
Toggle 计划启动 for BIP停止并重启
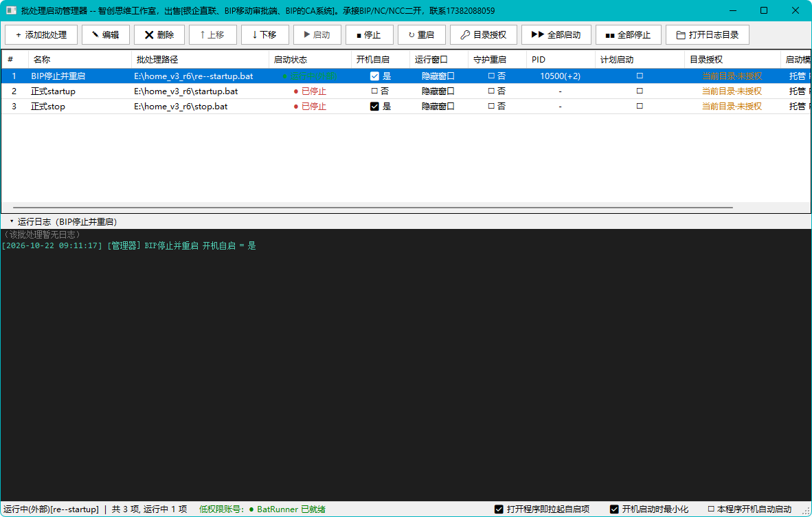click(640, 76)
